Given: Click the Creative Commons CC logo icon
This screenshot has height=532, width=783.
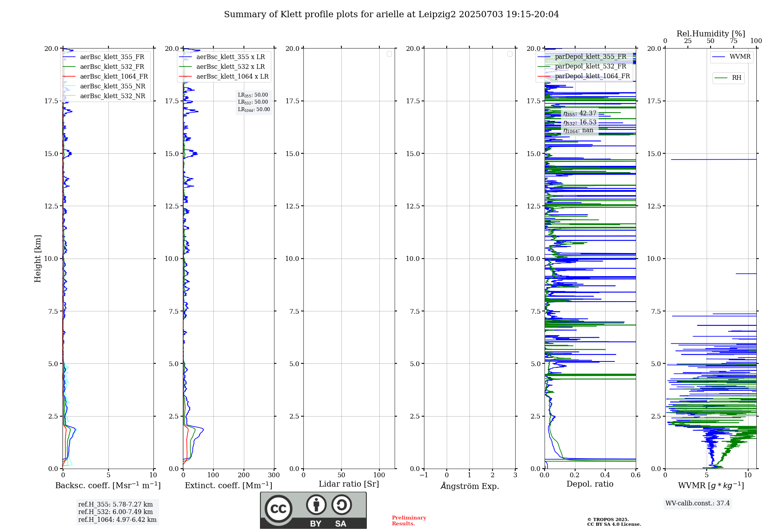Looking at the screenshot, I should [x=278, y=509].
